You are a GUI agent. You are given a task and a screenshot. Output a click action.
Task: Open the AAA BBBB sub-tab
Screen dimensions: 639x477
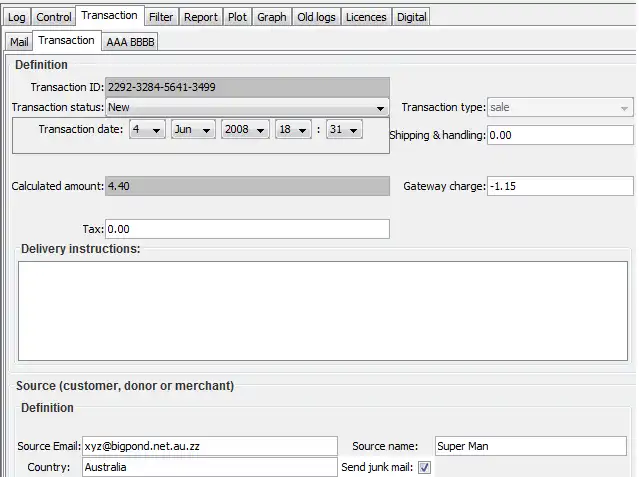(130, 42)
